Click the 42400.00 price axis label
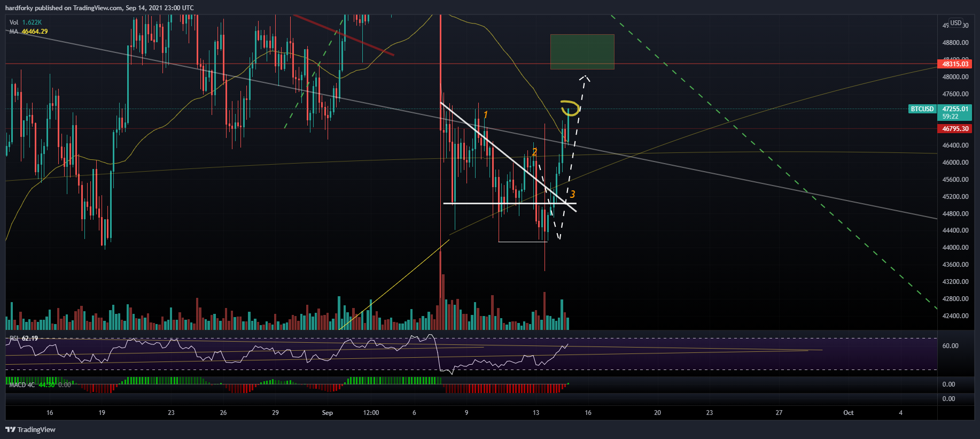Screen dimensions: 980x439 point(955,316)
